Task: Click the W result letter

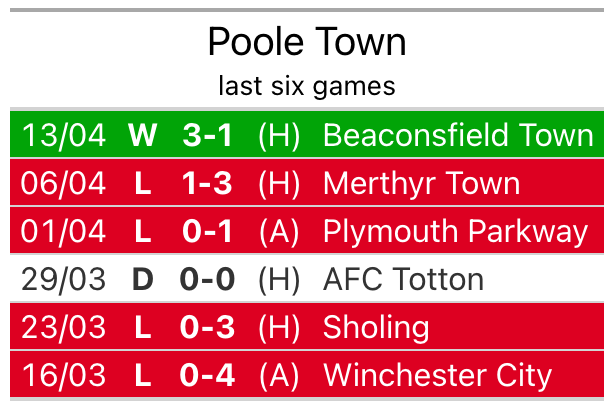Action: pyautogui.click(x=143, y=135)
